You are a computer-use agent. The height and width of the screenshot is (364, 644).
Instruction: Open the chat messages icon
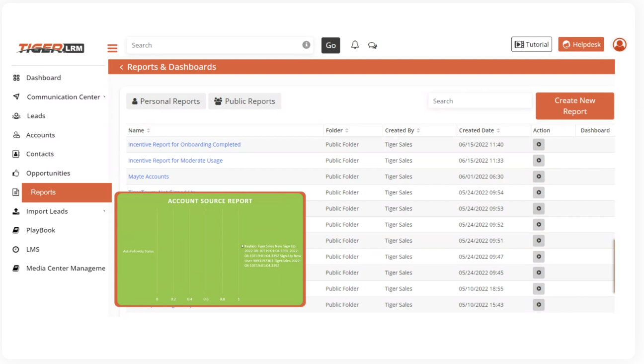[x=372, y=45]
